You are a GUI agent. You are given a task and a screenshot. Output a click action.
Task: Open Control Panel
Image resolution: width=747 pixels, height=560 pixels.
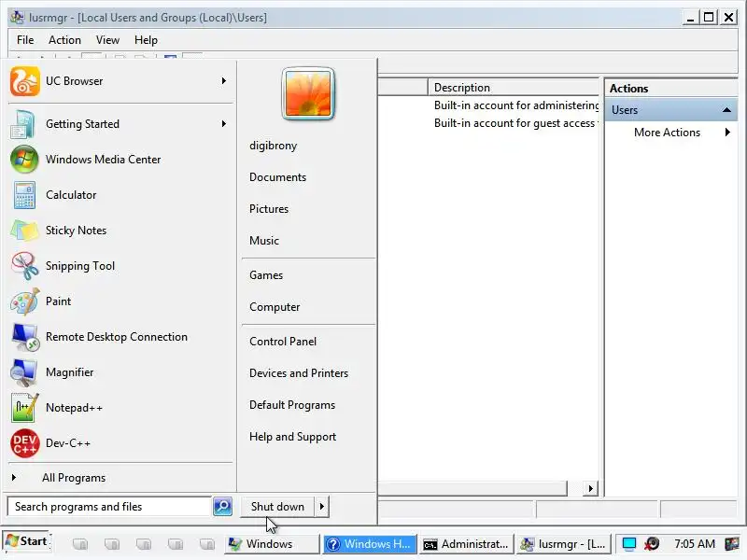283,342
